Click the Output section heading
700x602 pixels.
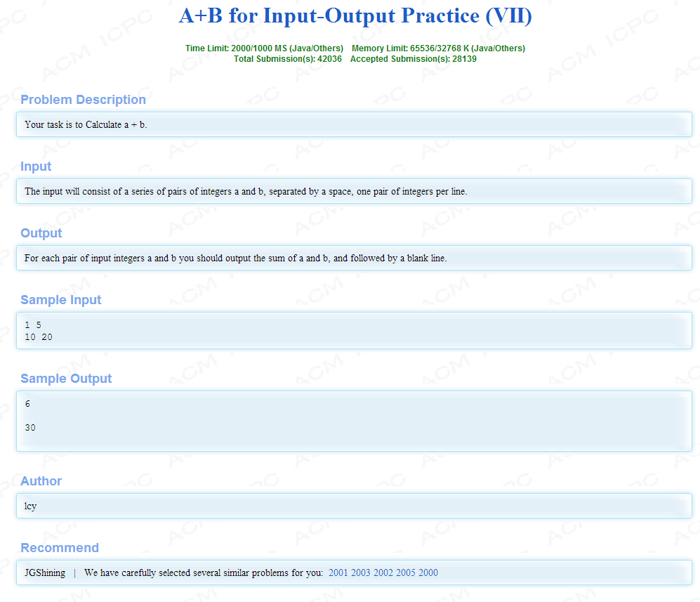pos(41,233)
